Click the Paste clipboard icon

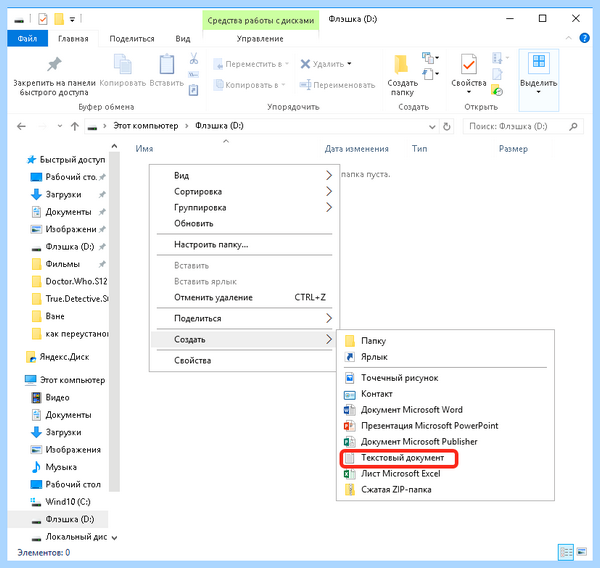(166, 64)
